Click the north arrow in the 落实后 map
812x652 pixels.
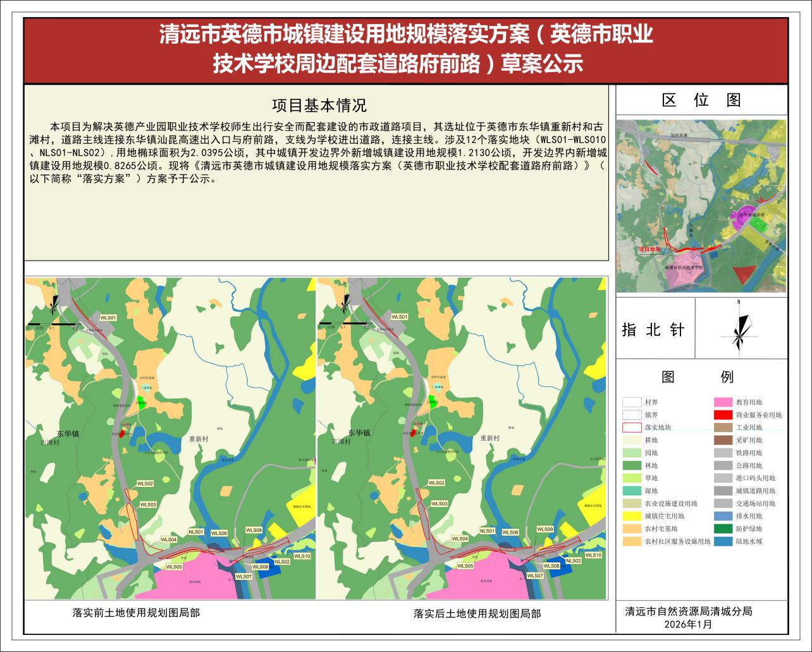pos(347,309)
